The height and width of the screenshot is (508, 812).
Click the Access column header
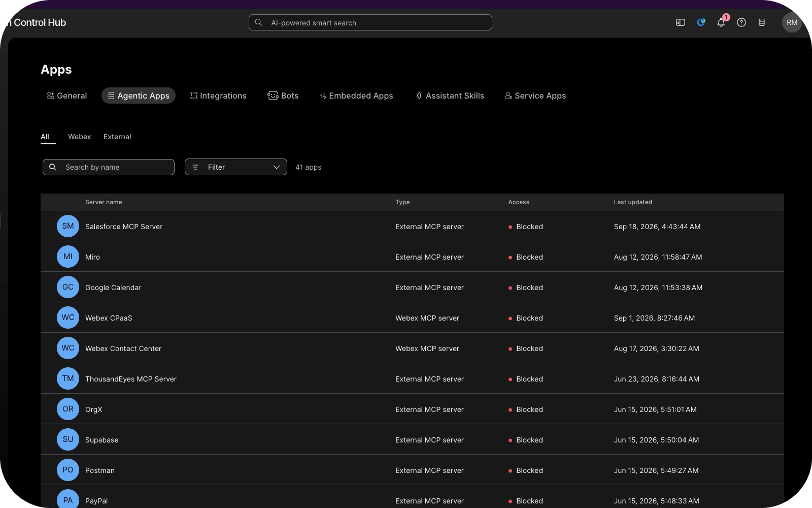519,202
